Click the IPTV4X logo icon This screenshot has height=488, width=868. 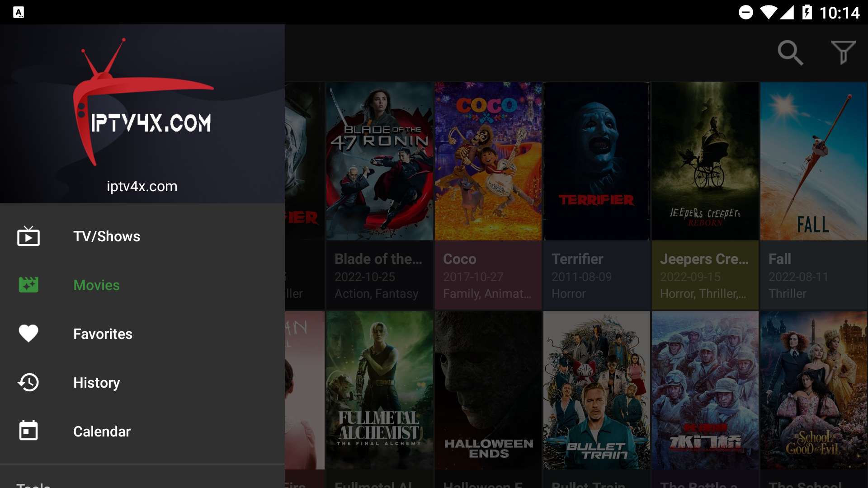[x=142, y=113]
